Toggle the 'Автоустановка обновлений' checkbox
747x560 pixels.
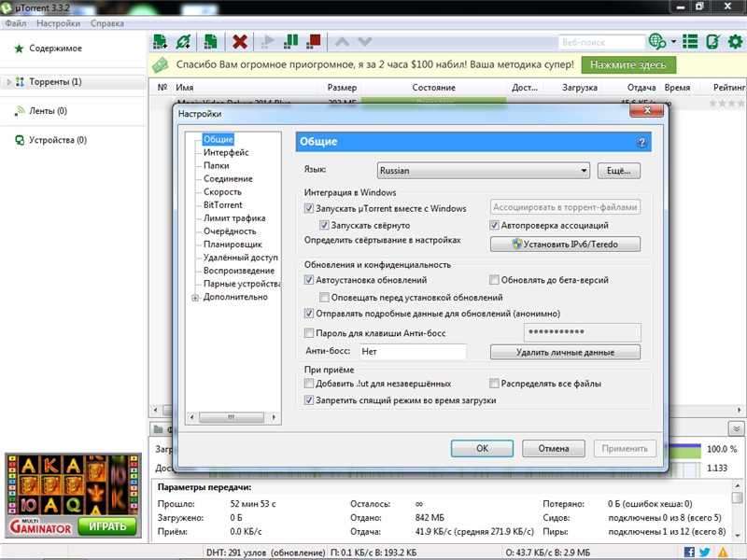(x=309, y=279)
